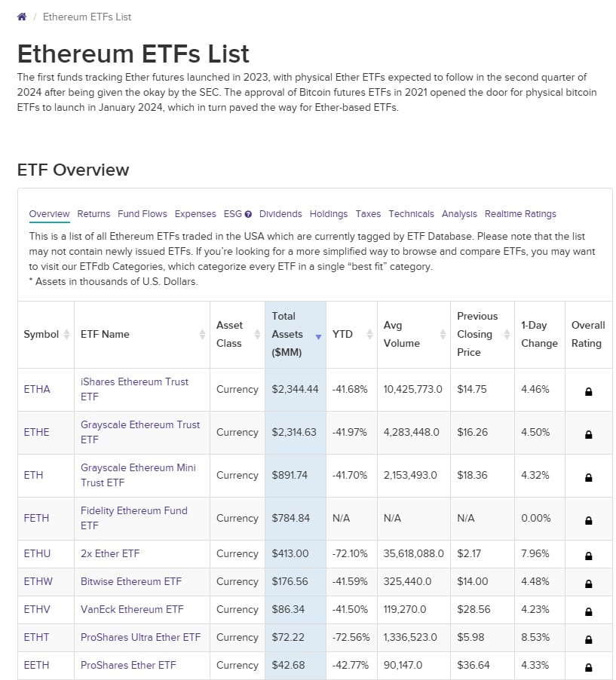Click the lock icon in ETHA row
Image resolution: width=616 pixels, height=680 pixels.
588,391
